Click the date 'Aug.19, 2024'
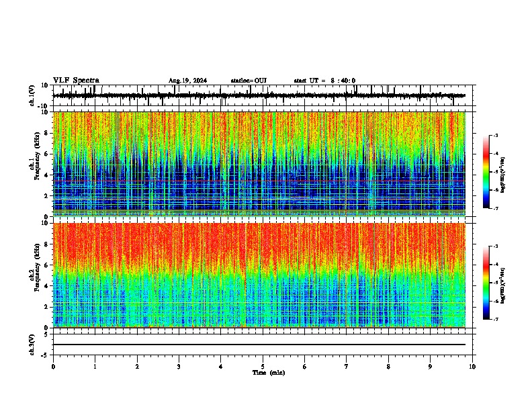 pos(187,81)
